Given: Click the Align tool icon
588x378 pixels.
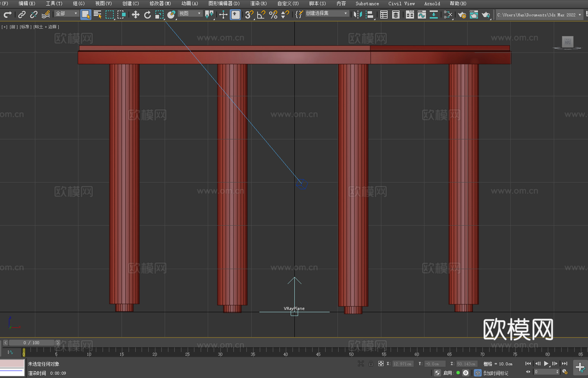Looking at the screenshot, I should (370, 14).
